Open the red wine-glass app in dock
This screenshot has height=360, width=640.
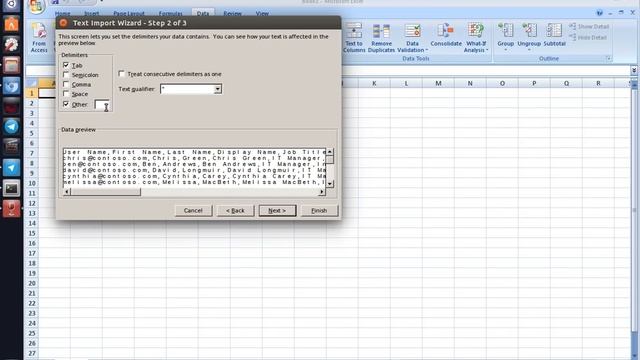(11, 209)
